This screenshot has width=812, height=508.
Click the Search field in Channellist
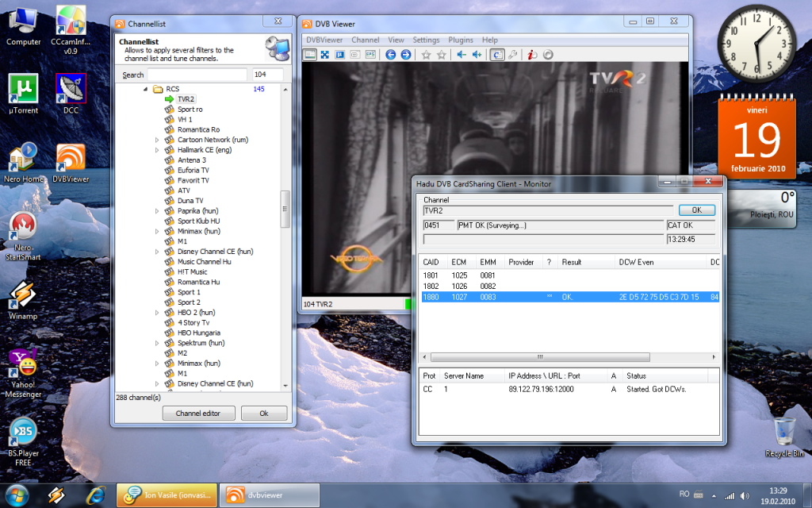pyautogui.click(x=197, y=75)
